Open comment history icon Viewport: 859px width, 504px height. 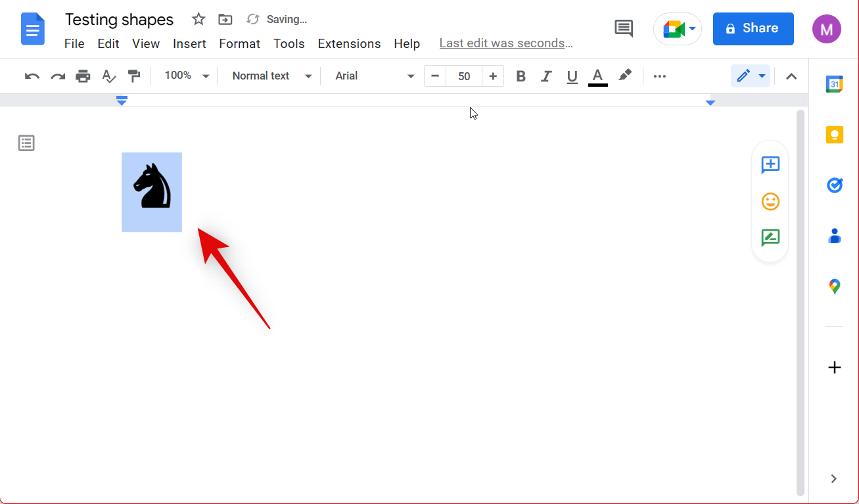623,28
